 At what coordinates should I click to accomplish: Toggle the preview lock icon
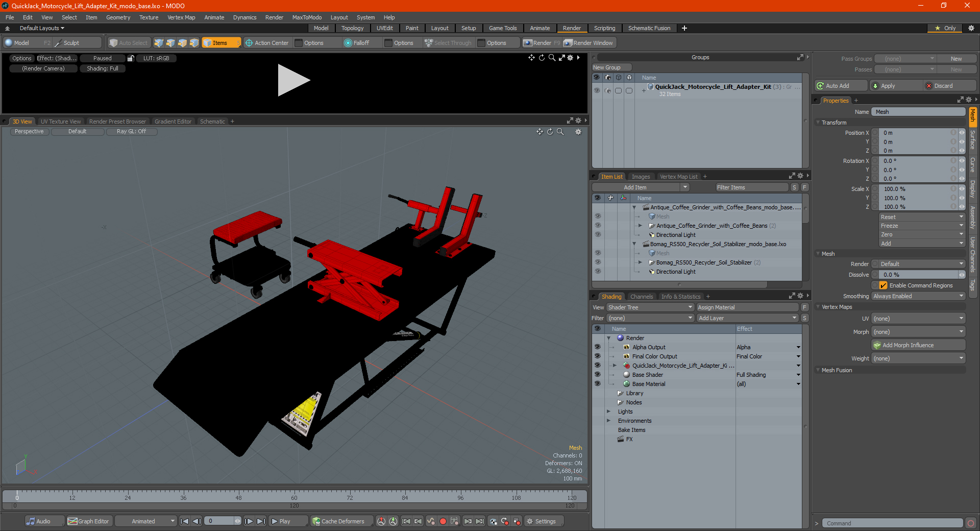pyautogui.click(x=131, y=58)
